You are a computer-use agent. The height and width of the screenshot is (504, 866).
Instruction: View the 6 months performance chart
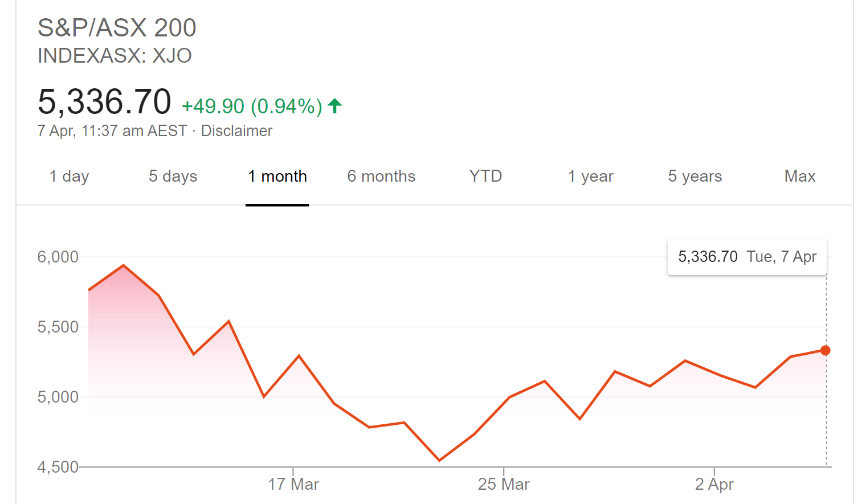click(x=381, y=176)
